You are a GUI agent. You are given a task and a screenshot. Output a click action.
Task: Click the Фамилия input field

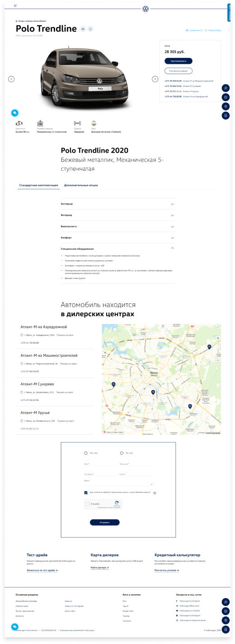click(136, 465)
